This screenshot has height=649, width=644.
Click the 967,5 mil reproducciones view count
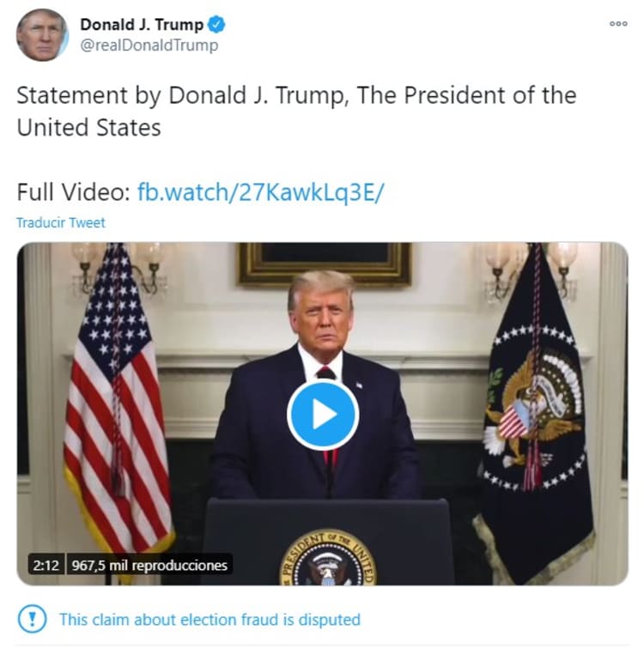(x=149, y=565)
